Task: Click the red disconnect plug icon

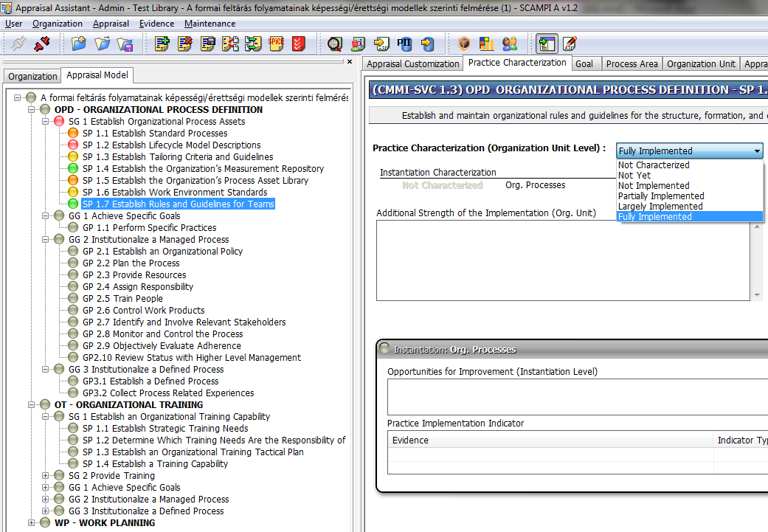Action: [x=42, y=44]
